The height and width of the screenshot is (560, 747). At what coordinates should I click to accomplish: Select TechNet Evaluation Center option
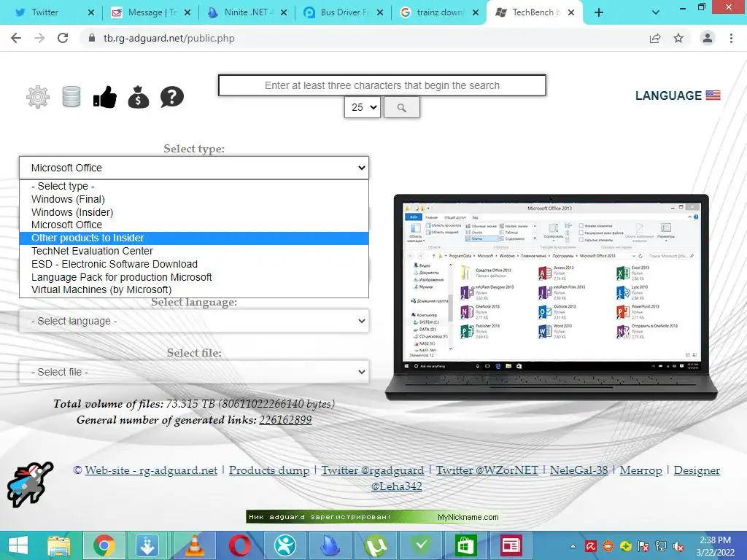click(194, 251)
